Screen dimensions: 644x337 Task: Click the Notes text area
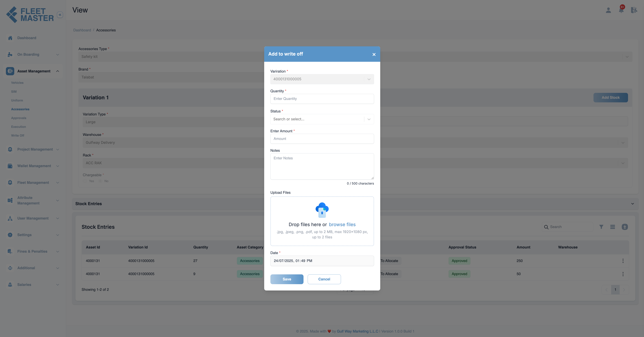pyautogui.click(x=322, y=166)
